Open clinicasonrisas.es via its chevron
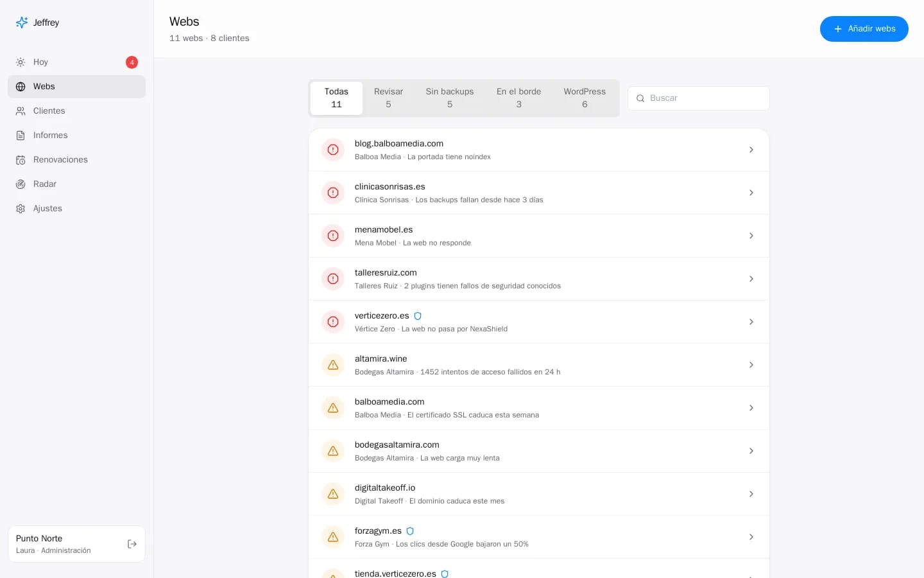This screenshot has width=924, height=578. pyautogui.click(x=751, y=193)
